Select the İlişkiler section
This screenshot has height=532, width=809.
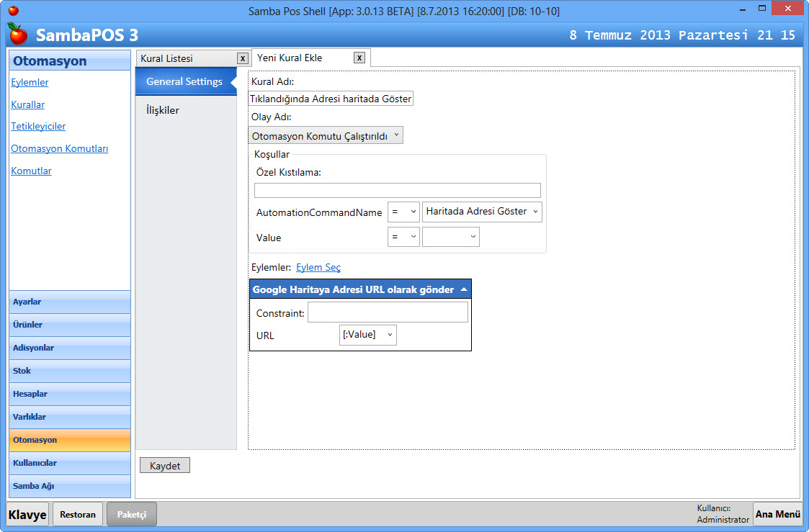pyautogui.click(x=163, y=110)
